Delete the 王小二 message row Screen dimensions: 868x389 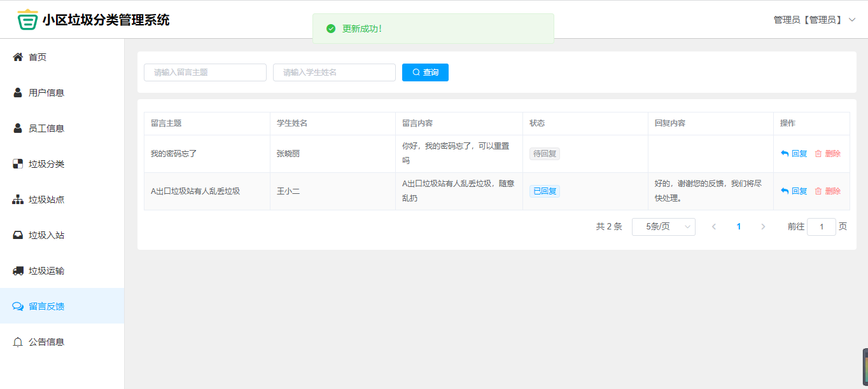[x=827, y=191]
